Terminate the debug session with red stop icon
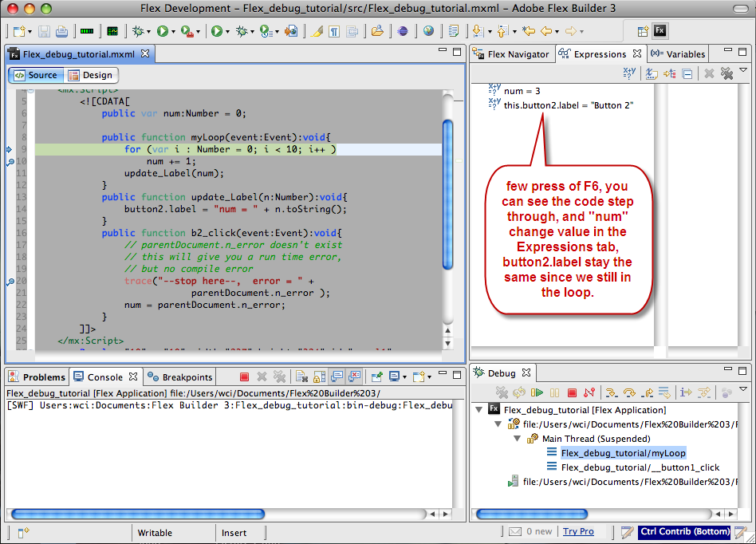This screenshot has width=756, height=544. tap(572, 392)
